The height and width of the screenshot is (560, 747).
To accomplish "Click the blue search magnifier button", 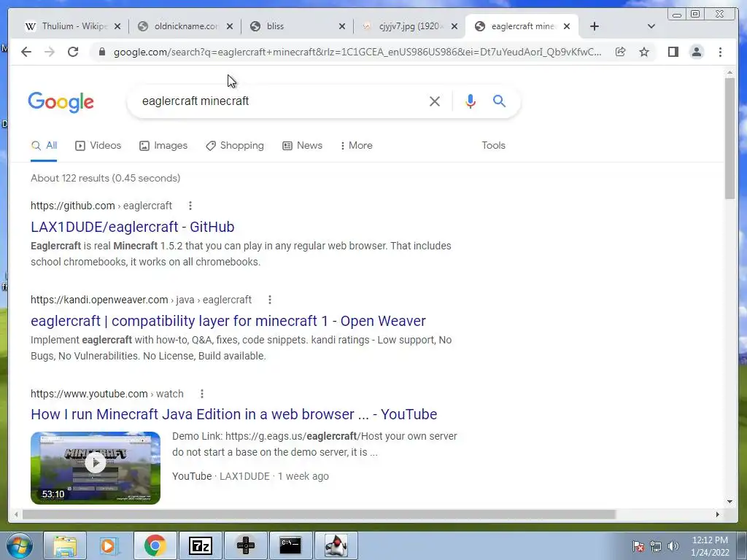I will click(499, 101).
